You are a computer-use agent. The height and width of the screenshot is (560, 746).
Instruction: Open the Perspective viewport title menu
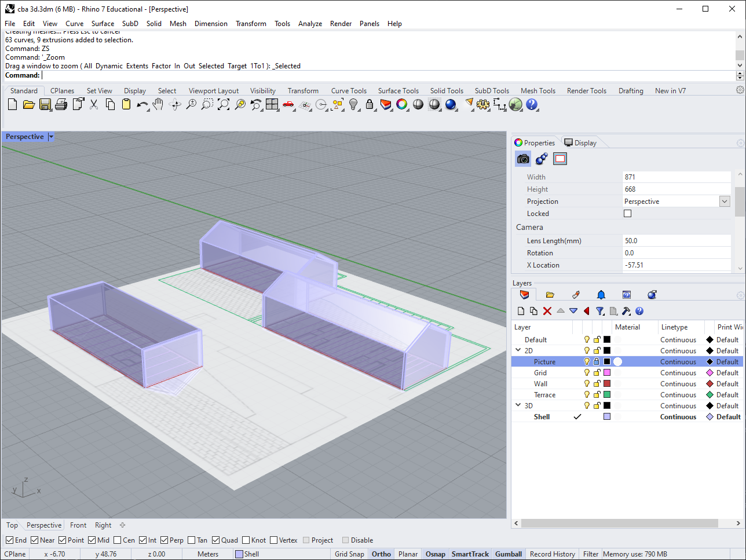click(50, 136)
